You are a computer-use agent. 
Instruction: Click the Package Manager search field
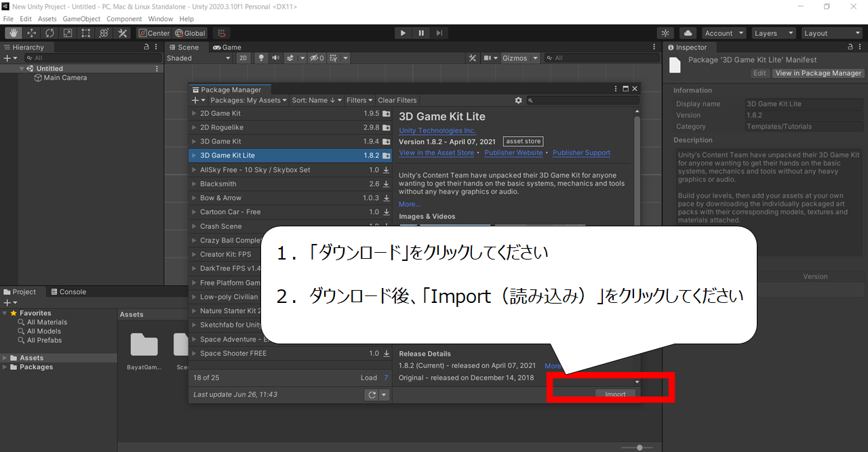click(583, 100)
